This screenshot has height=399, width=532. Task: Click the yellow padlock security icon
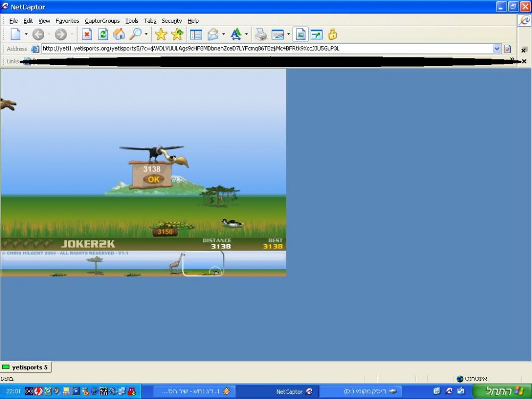pyautogui.click(x=332, y=34)
